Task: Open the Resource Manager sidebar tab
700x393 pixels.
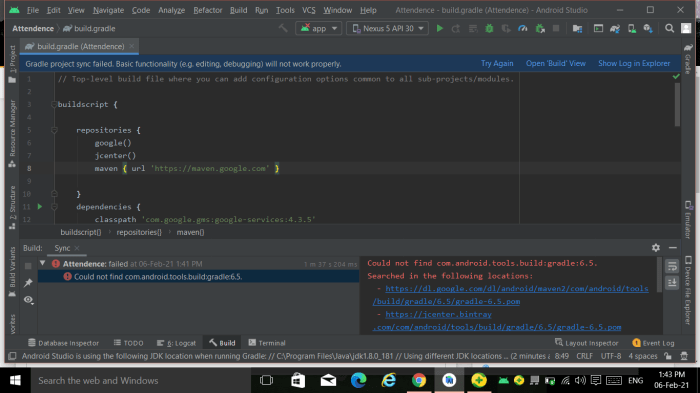Action: [x=12, y=133]
